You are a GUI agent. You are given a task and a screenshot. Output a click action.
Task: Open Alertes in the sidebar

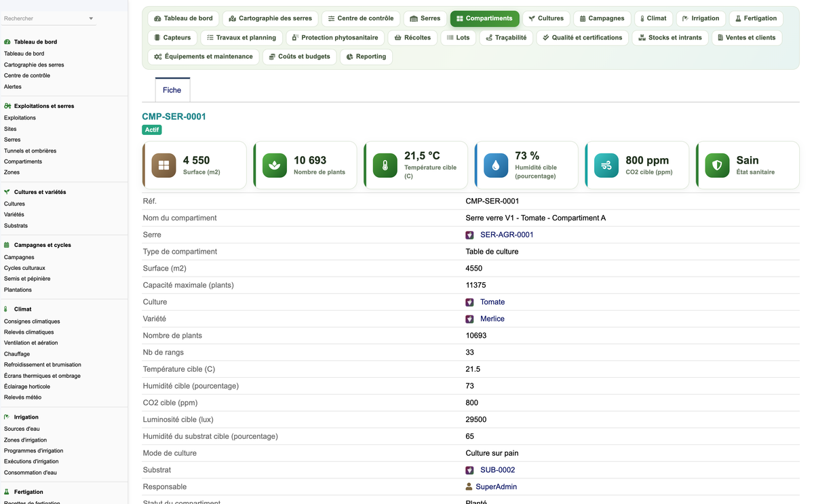tap(13, 86)
